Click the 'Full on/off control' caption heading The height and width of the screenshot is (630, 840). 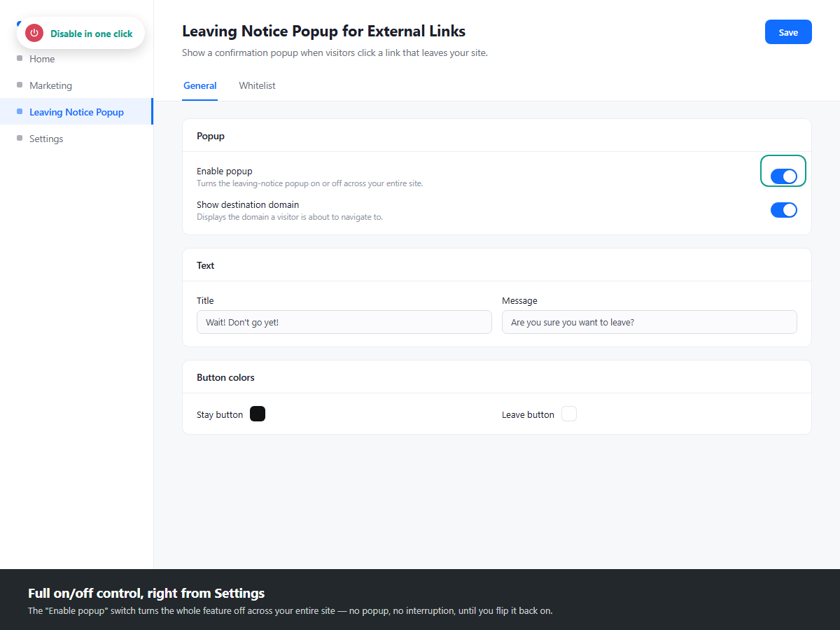[x=146, y=593]
